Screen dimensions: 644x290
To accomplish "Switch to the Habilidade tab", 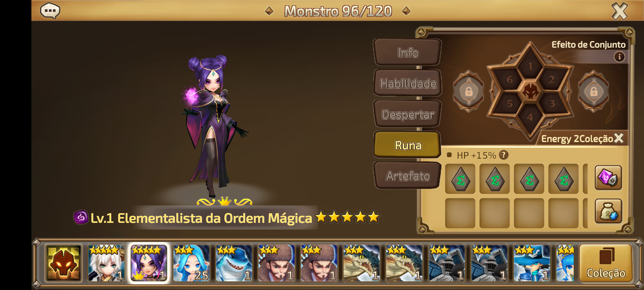I will tap(408, 83).
